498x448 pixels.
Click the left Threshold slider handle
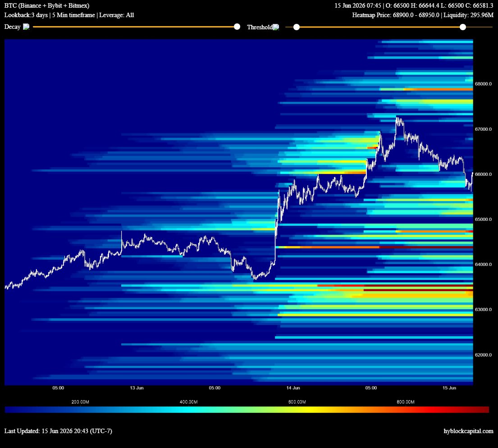(x=297, y=27)
